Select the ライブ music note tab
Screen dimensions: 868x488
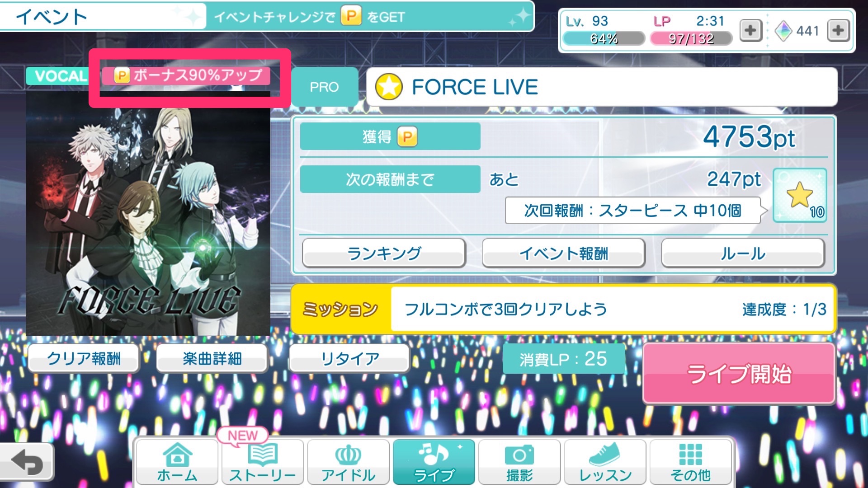pos(434,461)
